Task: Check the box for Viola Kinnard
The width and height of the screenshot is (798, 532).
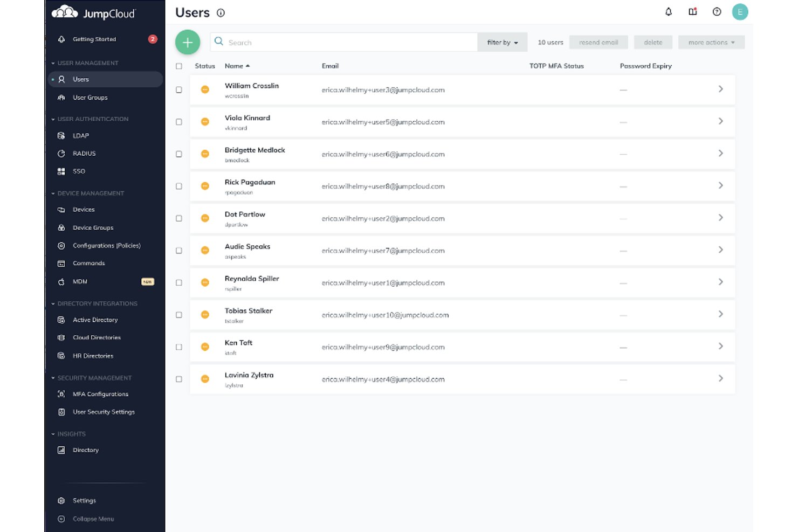Action: (179, 122)
